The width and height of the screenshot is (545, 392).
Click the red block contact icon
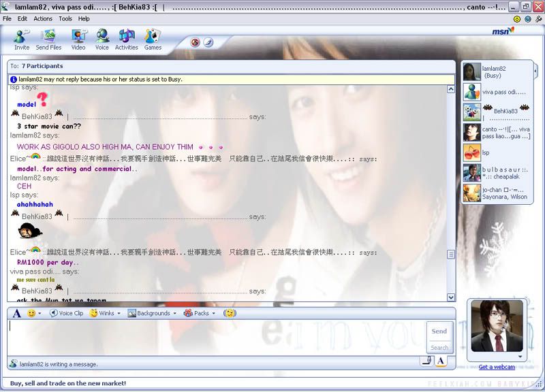[x=196, y=43]
